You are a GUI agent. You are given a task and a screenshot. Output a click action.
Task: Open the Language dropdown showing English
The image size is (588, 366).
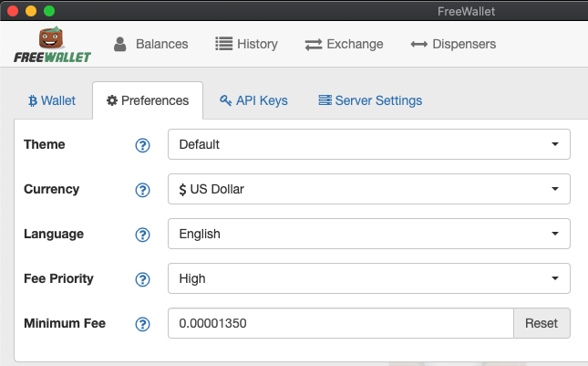[x=369, y=234]
